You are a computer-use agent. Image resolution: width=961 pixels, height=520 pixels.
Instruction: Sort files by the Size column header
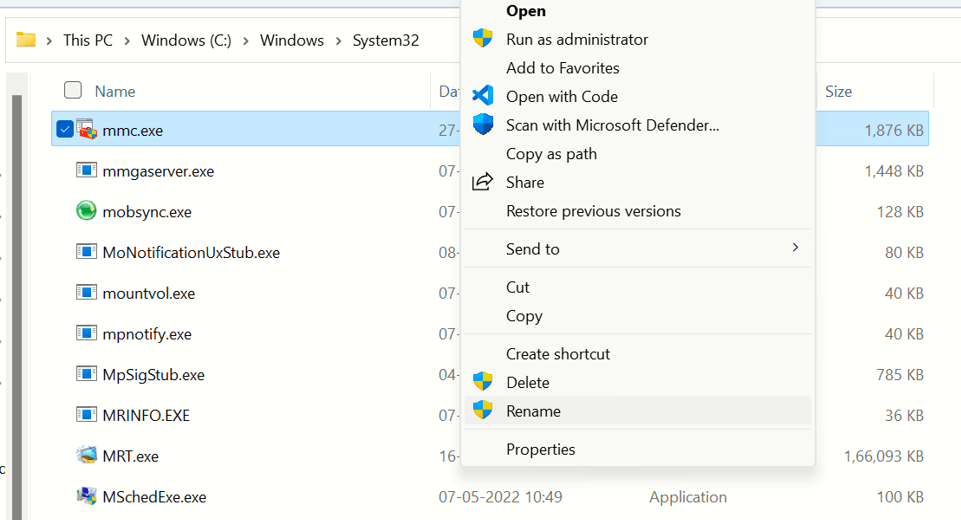(838, 91)
